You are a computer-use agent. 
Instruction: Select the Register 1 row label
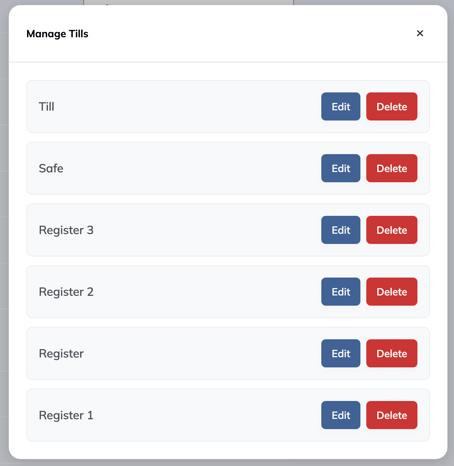[x=66, y=415]
